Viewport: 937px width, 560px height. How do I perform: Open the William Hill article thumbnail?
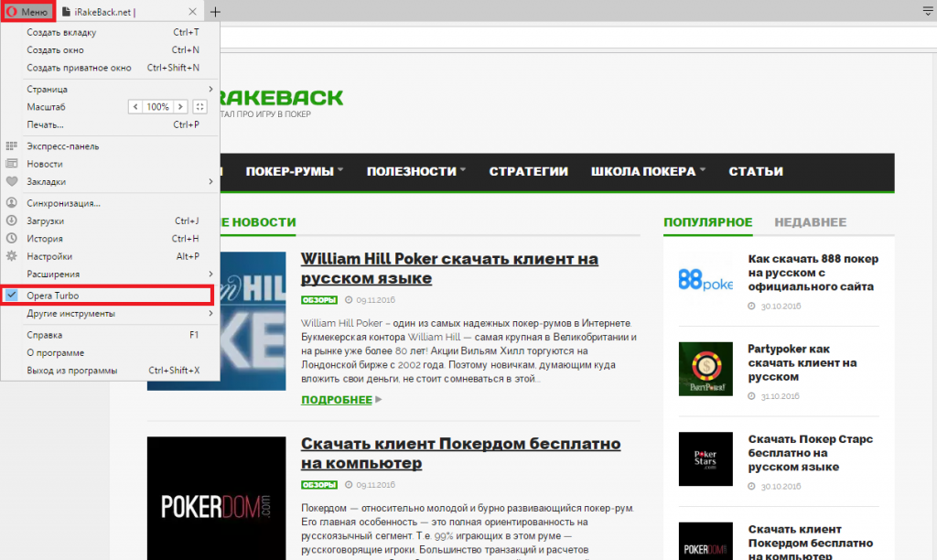click(253, 321)
